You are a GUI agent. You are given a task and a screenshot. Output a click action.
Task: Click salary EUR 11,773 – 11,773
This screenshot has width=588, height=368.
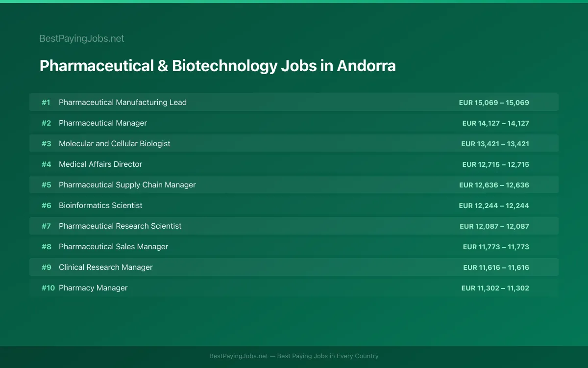pyautogui.click(x=496, y=247)
